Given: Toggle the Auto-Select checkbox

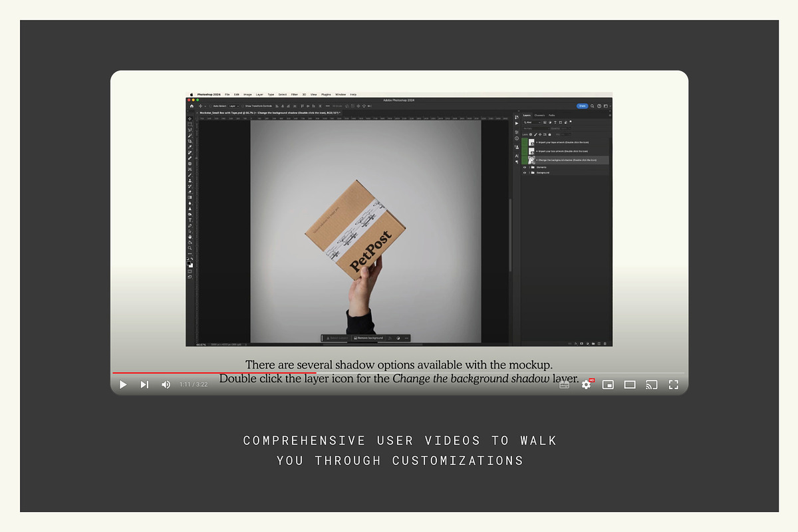Looking at the screenshot, I should click(x=211, y=106).
